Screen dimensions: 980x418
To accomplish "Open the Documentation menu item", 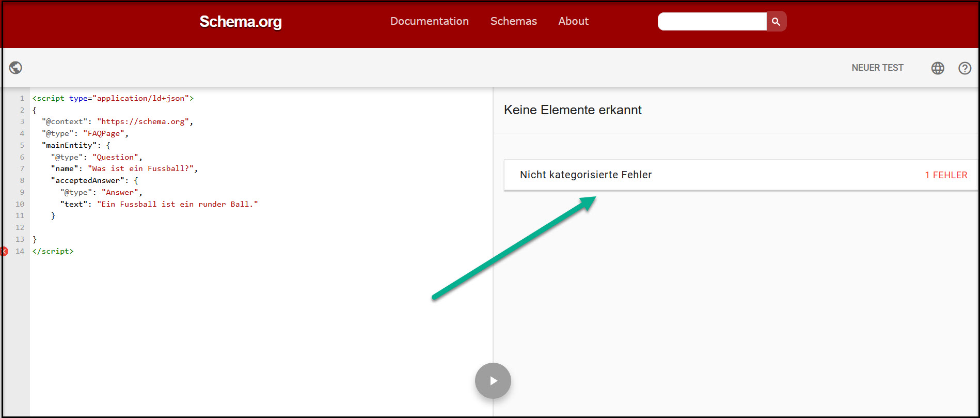I will click(x=430, y=21).
